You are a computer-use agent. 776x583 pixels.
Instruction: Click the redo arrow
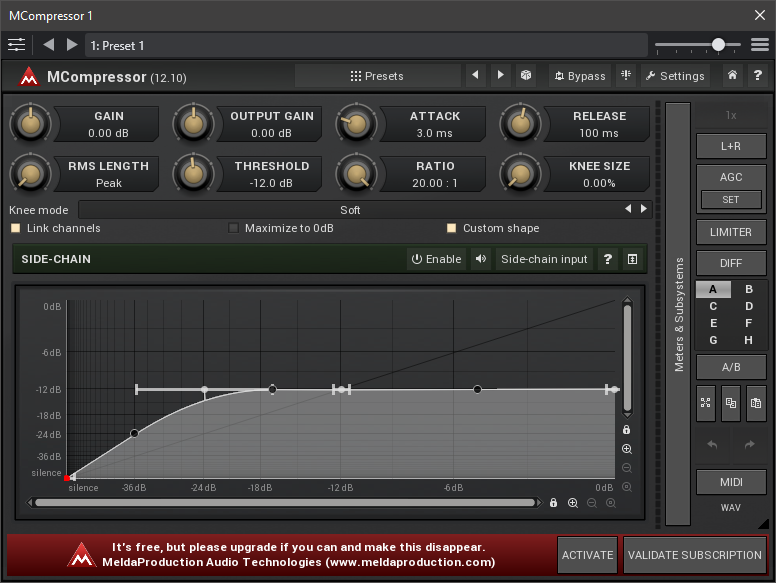749,444
